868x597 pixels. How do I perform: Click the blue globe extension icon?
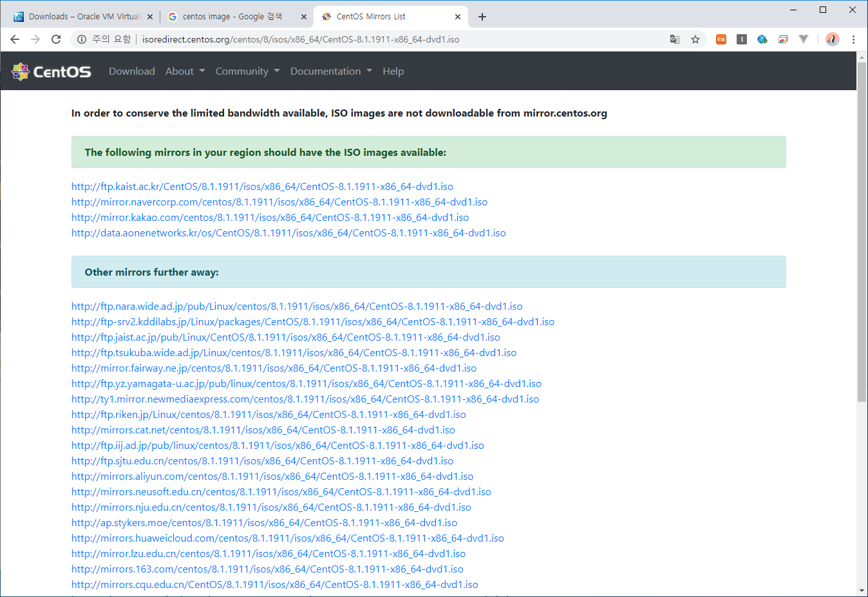click(762, 39)
